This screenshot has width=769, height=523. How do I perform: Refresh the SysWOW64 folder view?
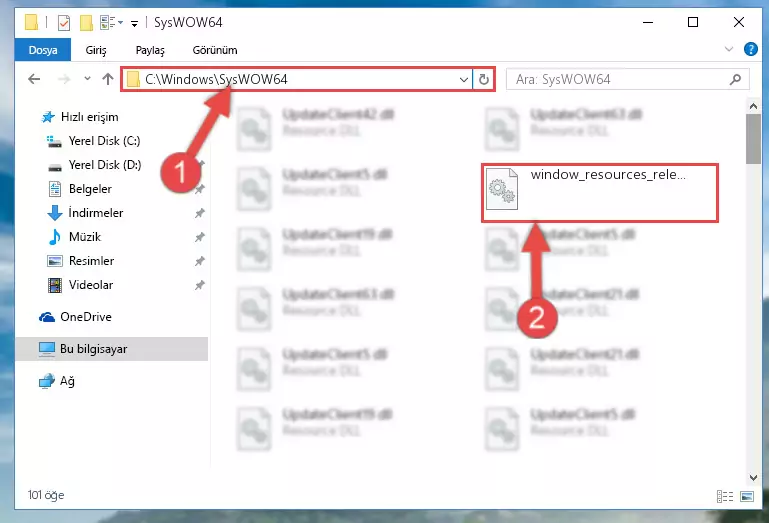[484, 79]
